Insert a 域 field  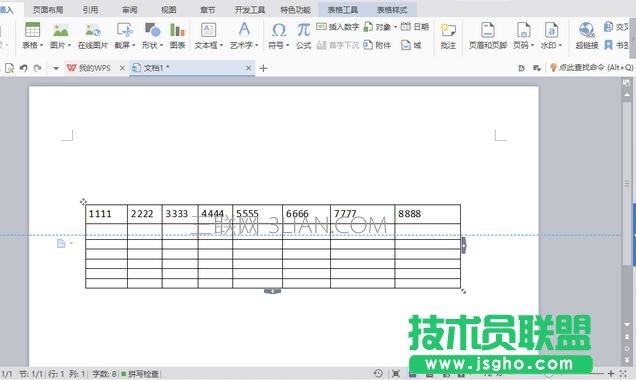(x=411, y=45)
